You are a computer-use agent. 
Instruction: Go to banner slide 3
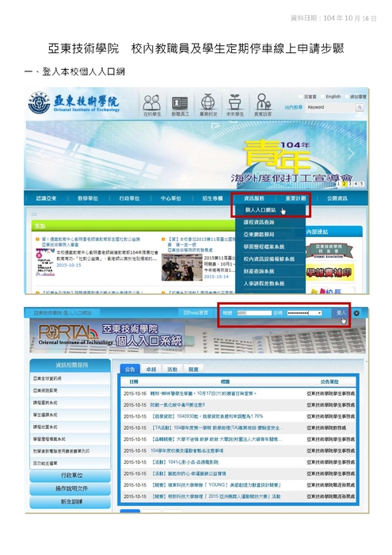(350, 184)
